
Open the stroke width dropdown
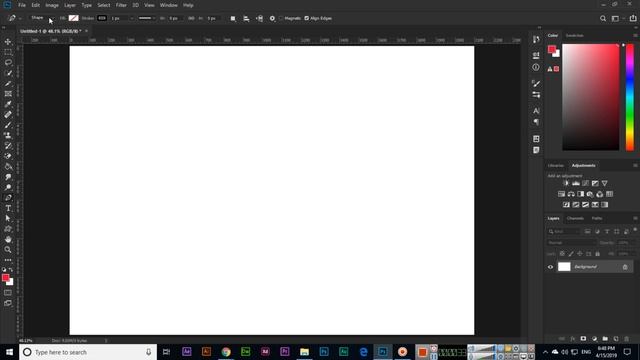(131, 18)
